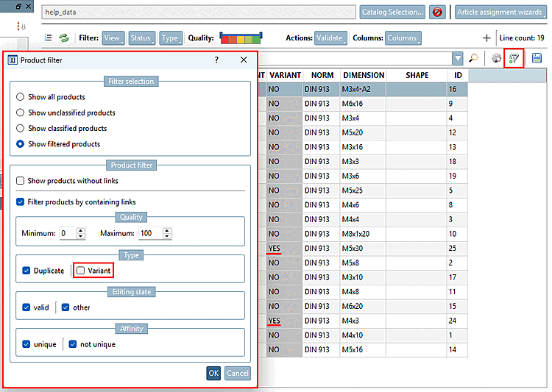Click the green refresh arrows icon

point(64,38)
